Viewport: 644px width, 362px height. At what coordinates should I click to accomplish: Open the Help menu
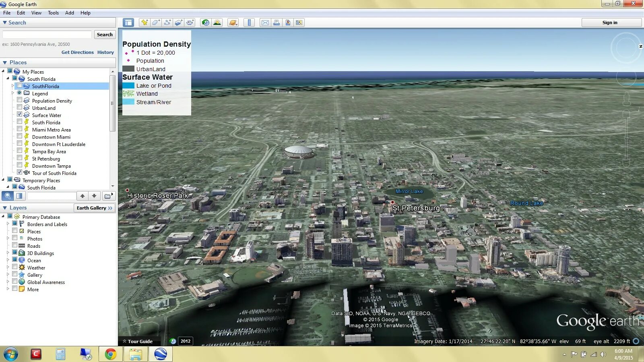(85, 13)
